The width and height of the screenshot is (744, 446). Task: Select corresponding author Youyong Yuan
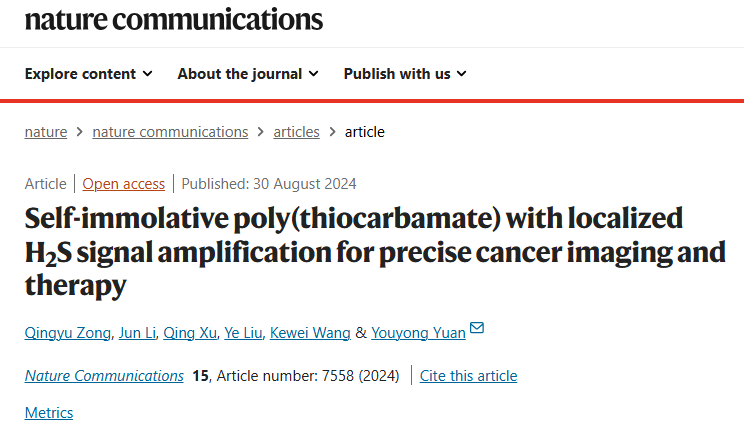tap(418, 333)
